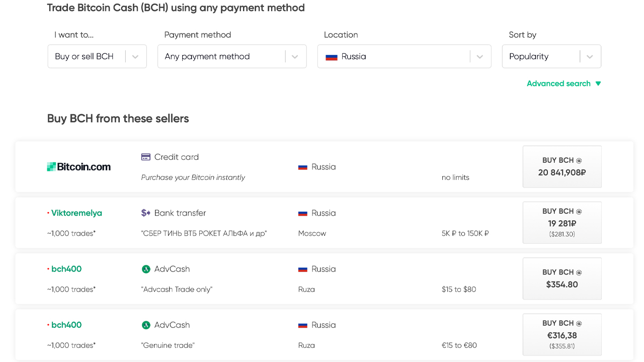Buy BCH at 20 841,908₽
This screenshot has height=362, width=644.
pyautogui.click(x=562, y=166)
